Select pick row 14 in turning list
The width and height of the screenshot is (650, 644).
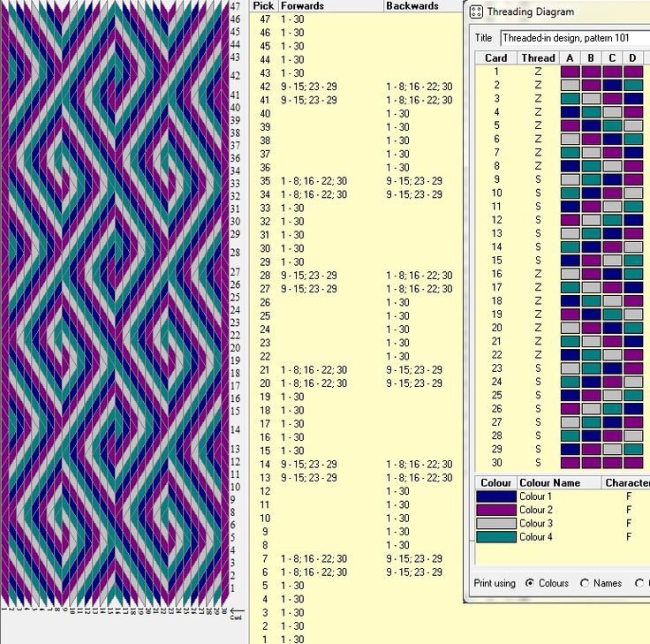pyautogui.click(x=357, y=464)
